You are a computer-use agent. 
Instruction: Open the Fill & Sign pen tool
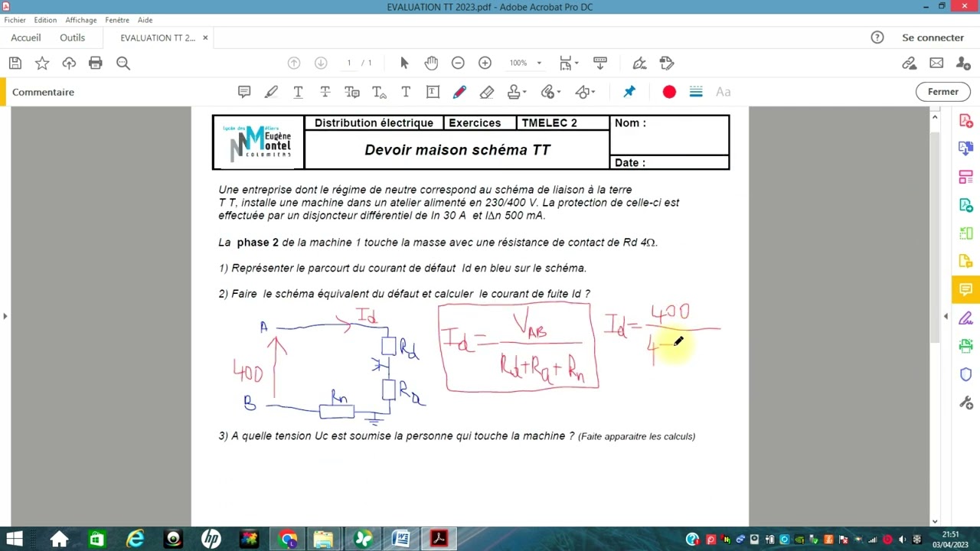tap(639, 63)
